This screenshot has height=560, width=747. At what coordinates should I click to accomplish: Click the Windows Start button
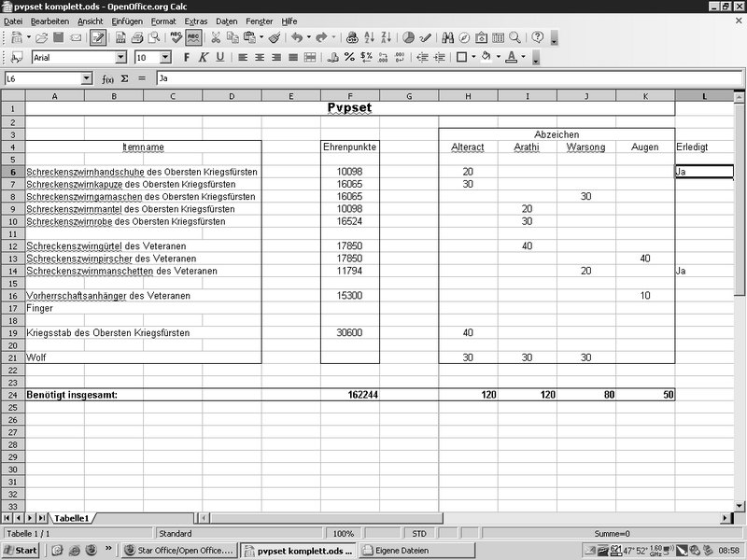(20, 551)
